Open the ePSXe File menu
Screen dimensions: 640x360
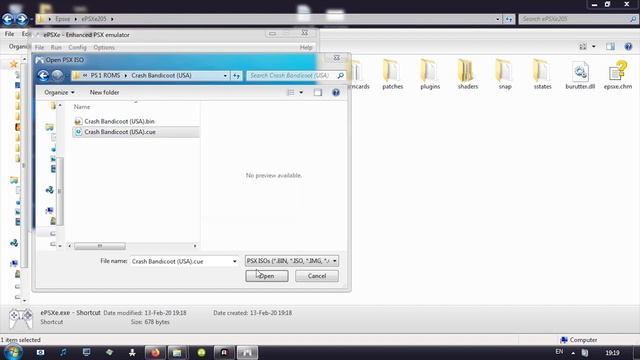click(x=39, y=47)
